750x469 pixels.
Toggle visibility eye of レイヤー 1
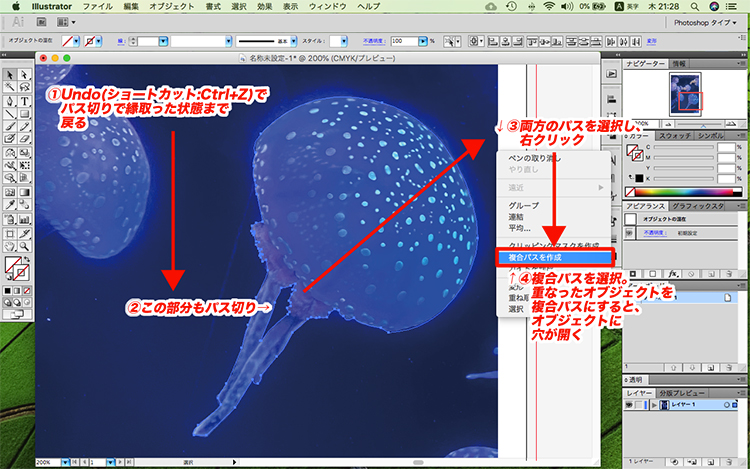(629, 405)
